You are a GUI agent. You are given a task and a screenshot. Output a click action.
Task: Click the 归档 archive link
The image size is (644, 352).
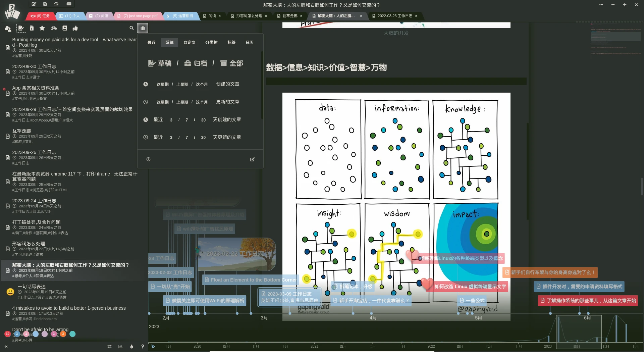pyautogui.click(x=196, y=63)
